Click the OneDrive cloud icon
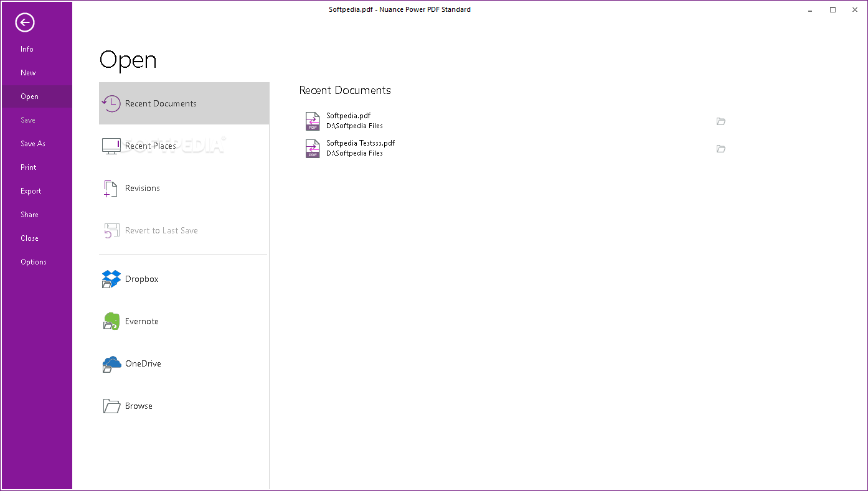This screenshot has height=491, width=868. [111, 364]
